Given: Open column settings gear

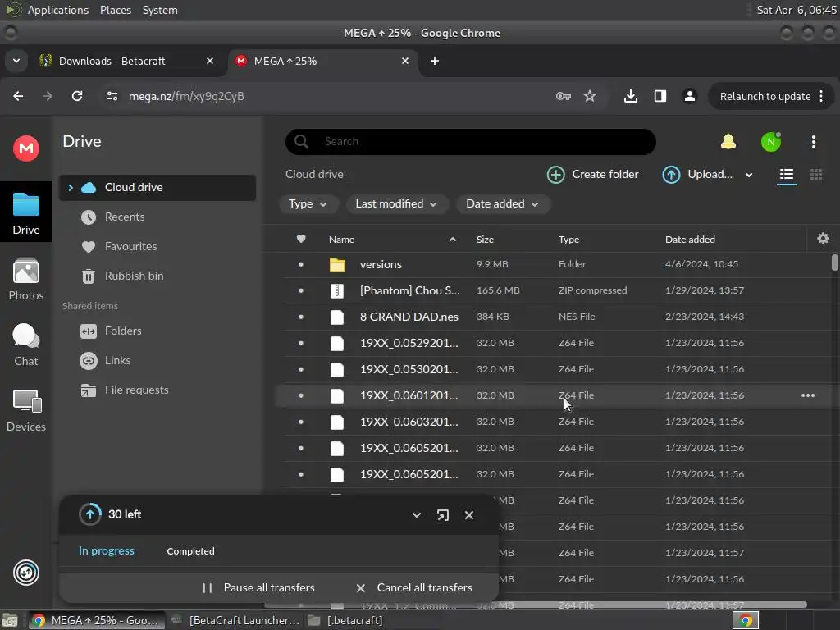Looking at the screenshot, I should point(823,239).
